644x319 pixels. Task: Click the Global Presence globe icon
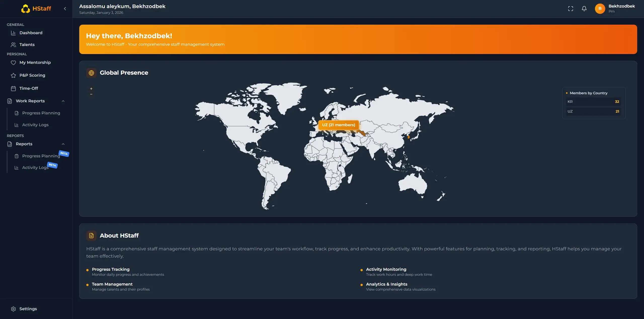pyautogui.click(x=91, y=73)
